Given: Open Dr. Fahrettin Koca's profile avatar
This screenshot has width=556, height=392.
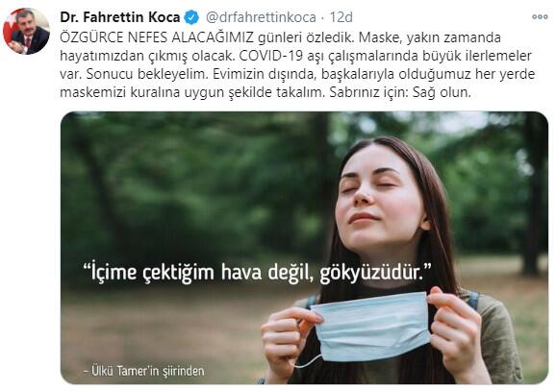Looking at the screenshot, I should [x=26, y=31].
